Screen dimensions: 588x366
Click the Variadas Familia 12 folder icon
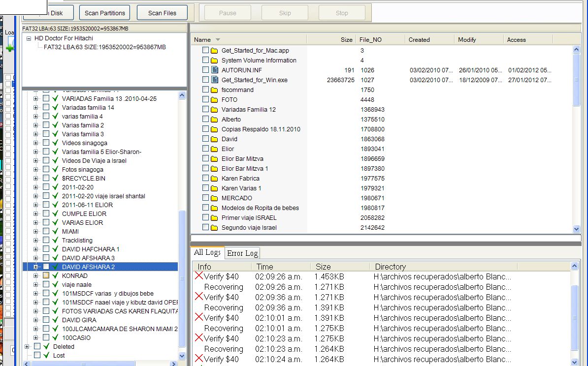(x=214, y=109)
